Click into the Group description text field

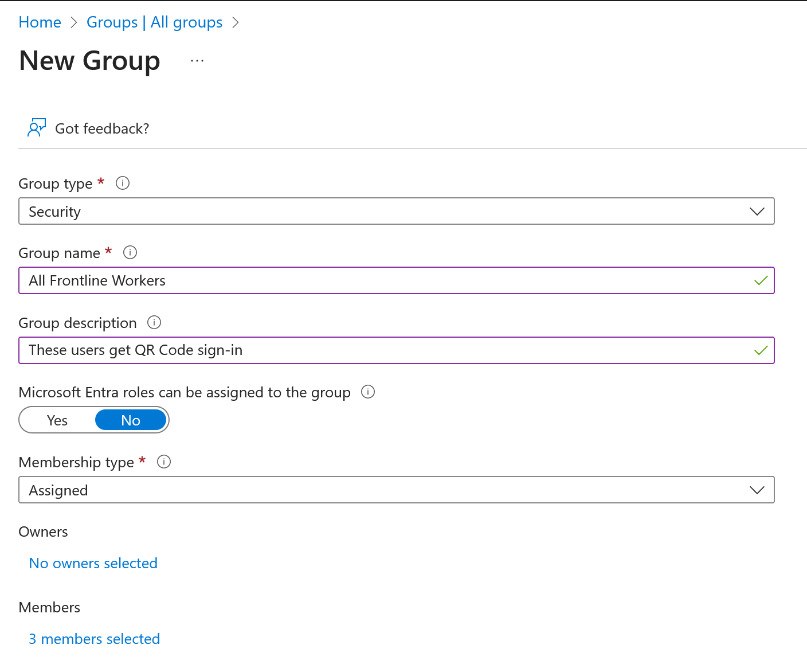[384, 350]
